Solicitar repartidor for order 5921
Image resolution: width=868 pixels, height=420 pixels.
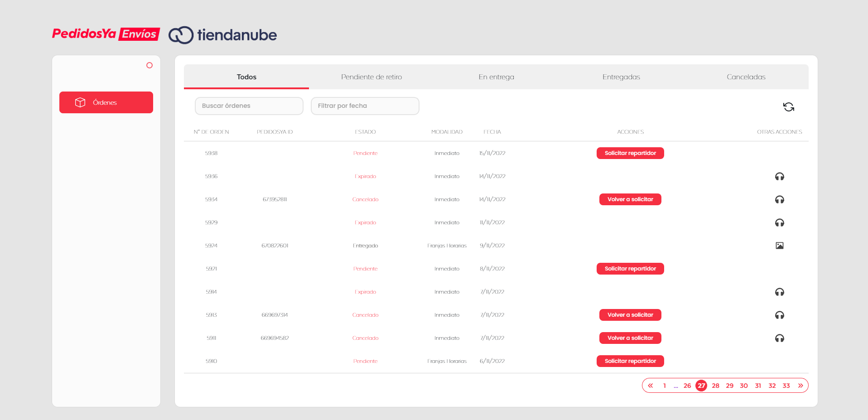pyautogui.click(x=630, y=269)
